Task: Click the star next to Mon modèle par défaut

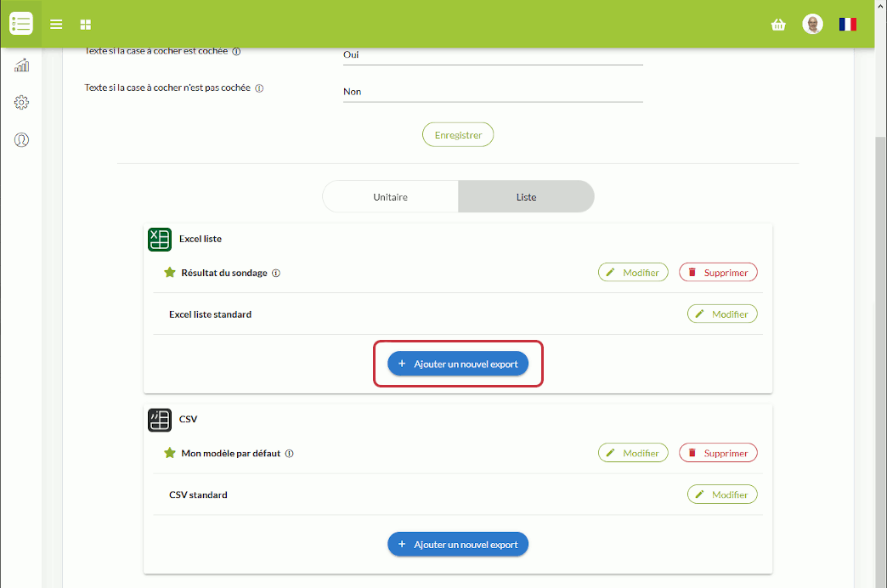Action: (x=169, y=453)
